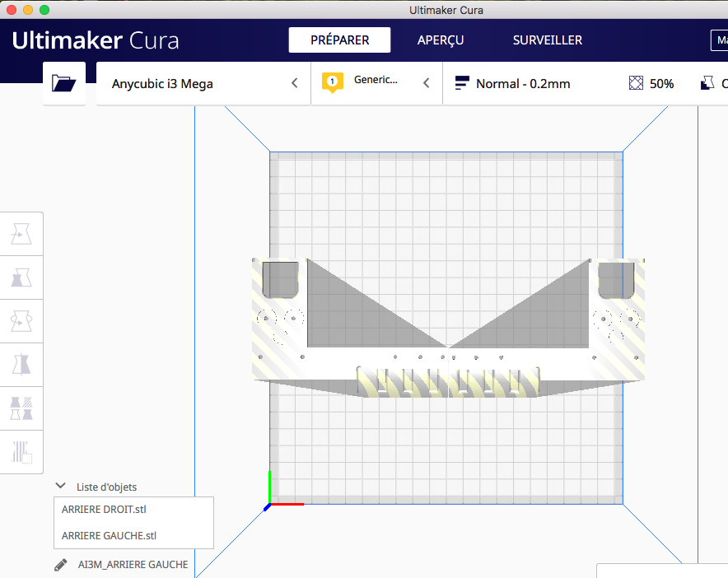Select the Rotate tool in left toolbar
This screenshot has width=728, height=578.
click(21, 321)
